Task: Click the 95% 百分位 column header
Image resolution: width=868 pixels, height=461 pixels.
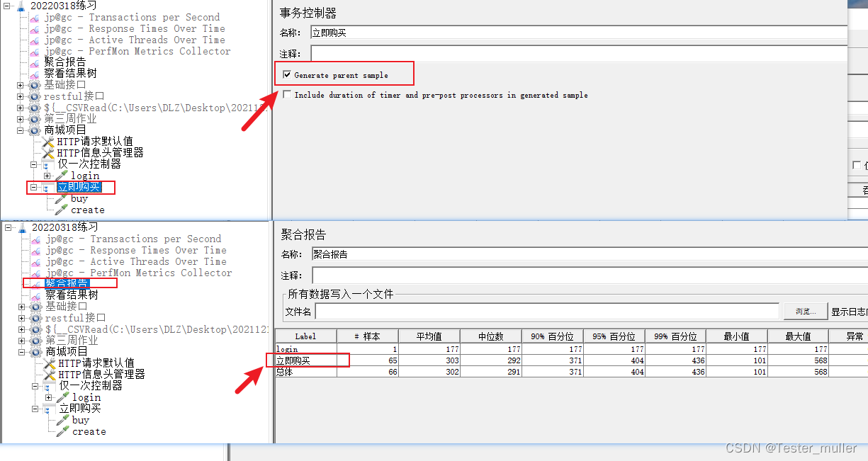Action: [x=614, y=336]
